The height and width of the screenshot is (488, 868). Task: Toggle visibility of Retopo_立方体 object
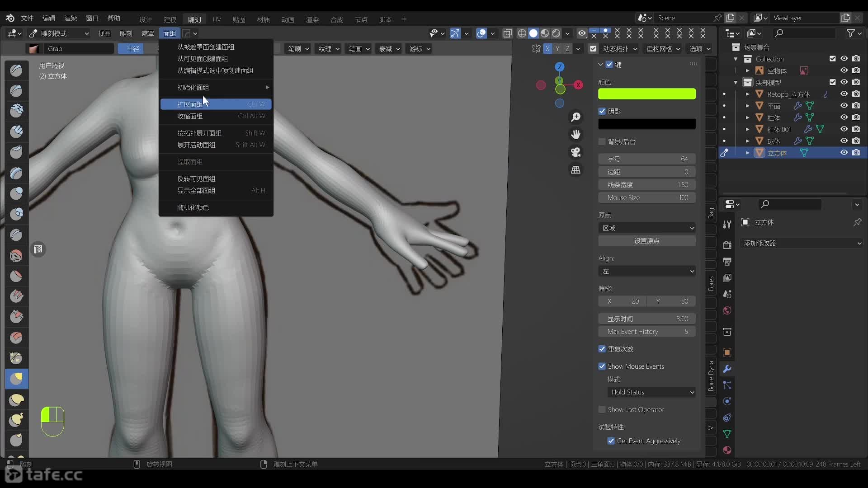844,94
